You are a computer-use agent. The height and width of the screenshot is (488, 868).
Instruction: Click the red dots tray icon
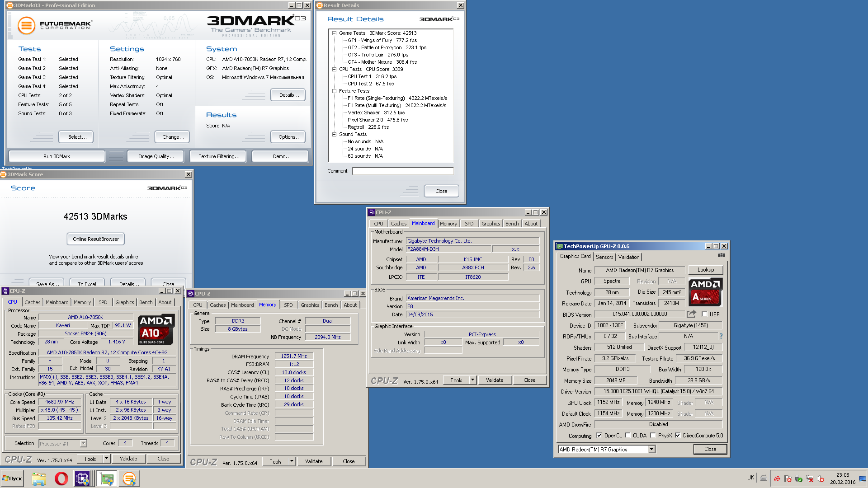pyautogui.click(x=777, y=479)
